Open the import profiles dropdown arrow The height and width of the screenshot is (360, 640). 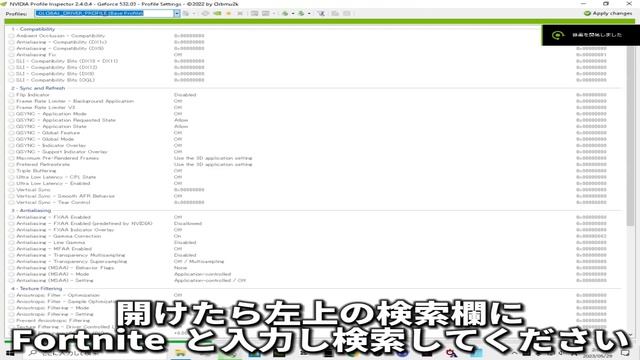tap(309, 13)
